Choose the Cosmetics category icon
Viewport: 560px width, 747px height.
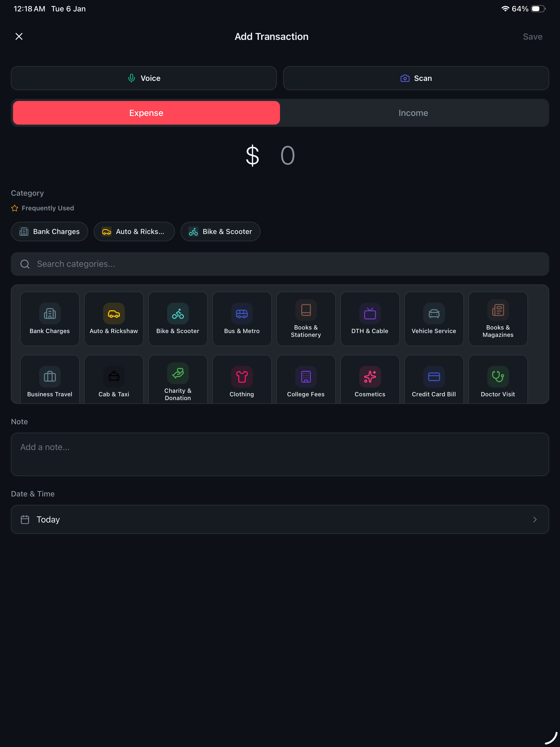click(370, 376)
